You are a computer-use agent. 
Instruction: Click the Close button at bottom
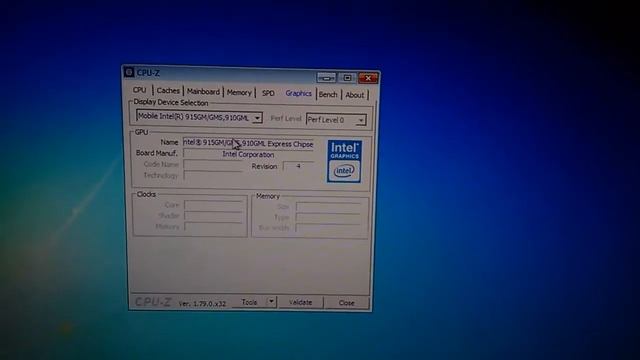(347, 303)
